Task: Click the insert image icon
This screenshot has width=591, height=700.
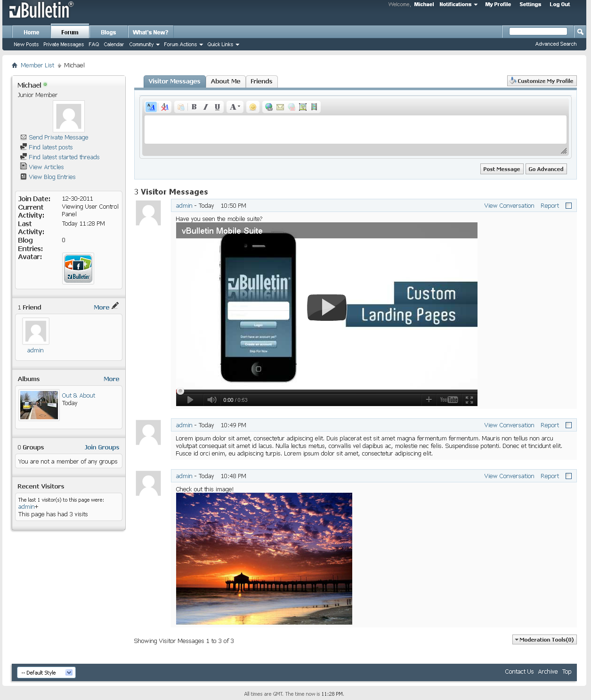Action: point(303,107)
